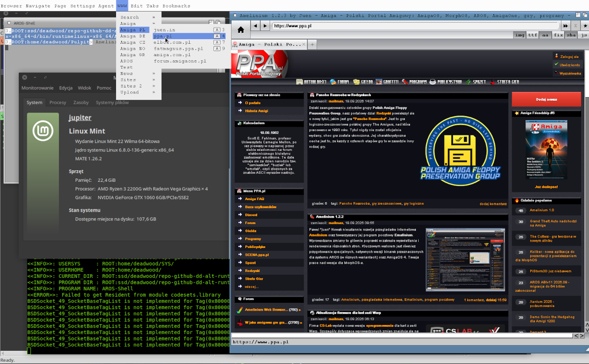Click the star bookmark icon in the browser
589x364 pixels.
585,26
